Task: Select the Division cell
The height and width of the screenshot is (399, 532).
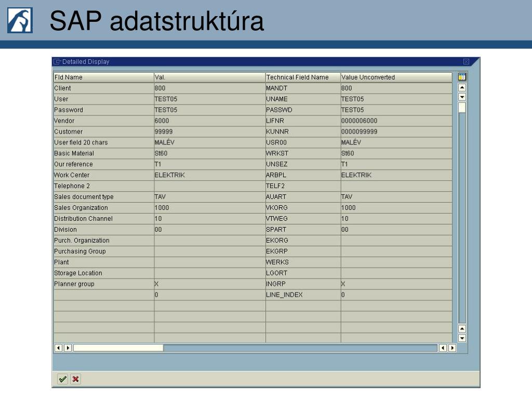Action: pos(103,229)
